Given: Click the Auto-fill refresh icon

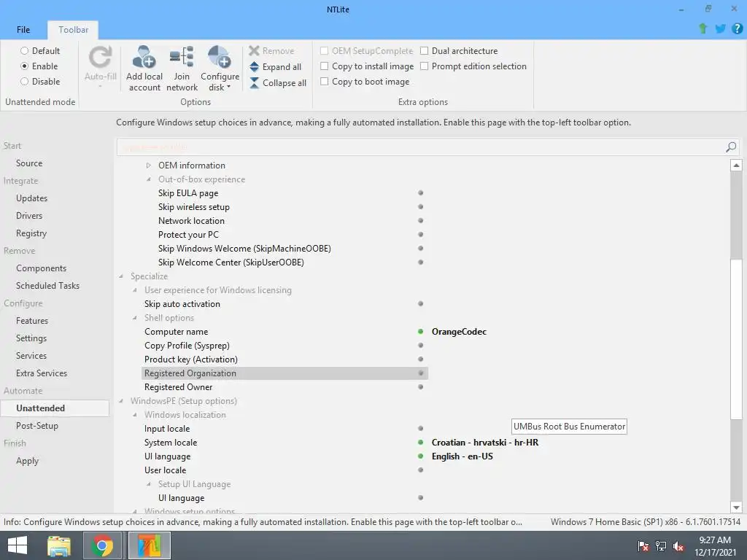Looking at the screenshot, I should tap(101, 57).
